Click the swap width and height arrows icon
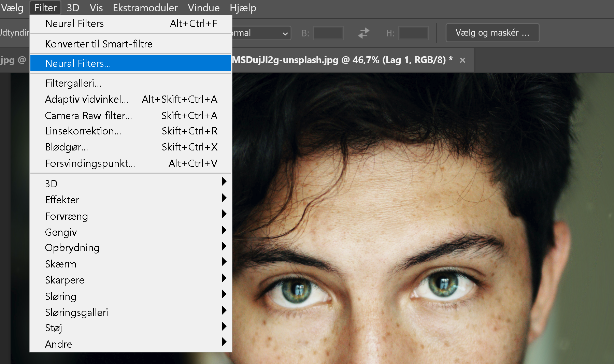Viewport: 614px width, 364px height. (363, 33)
